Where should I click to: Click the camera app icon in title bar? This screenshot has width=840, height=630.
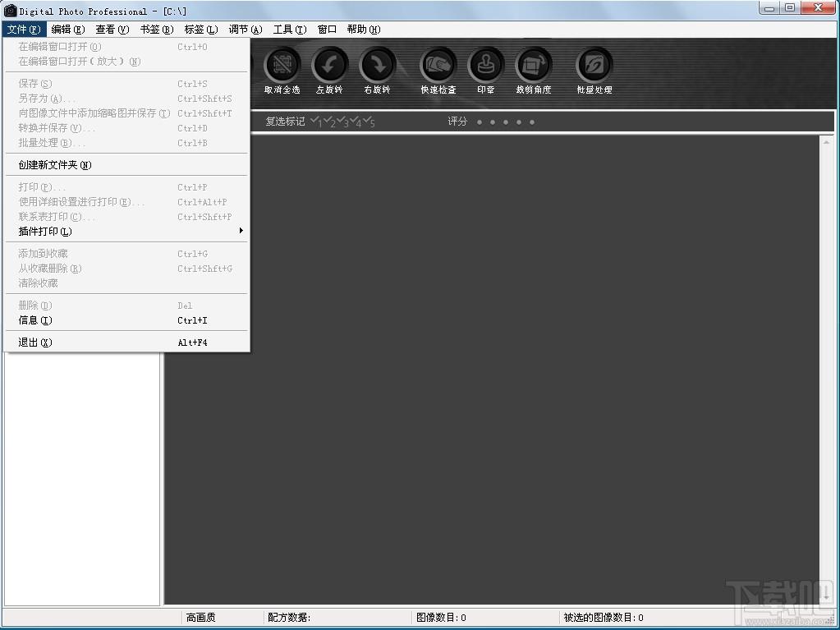click(x=10, y=10)
